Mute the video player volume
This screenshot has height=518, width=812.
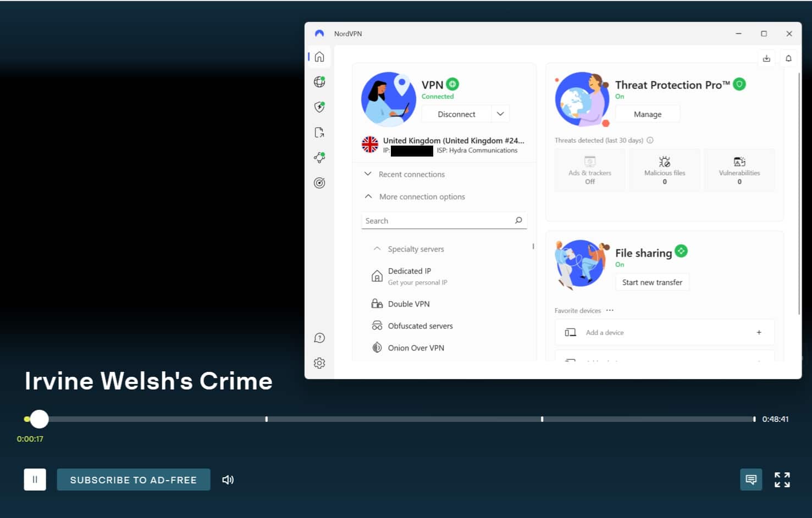point(228,480)
